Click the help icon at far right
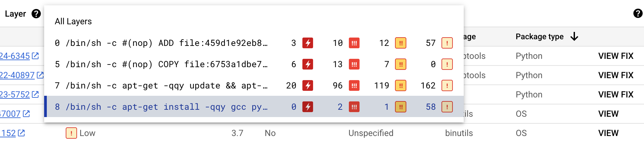Viewport: 644px width, 141px height. pyautogui.click(x=638, y=13)
